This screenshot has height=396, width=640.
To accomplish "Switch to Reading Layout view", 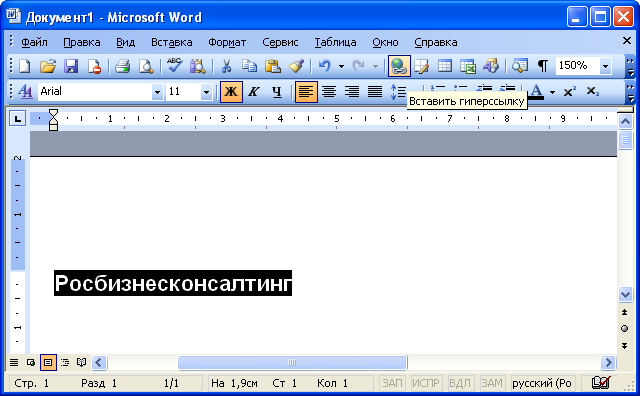I will 82,362.
